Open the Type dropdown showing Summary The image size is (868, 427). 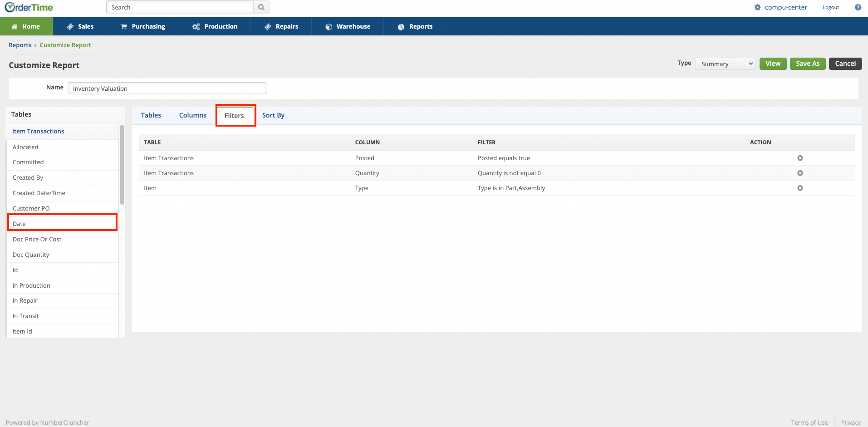(725, 64)
